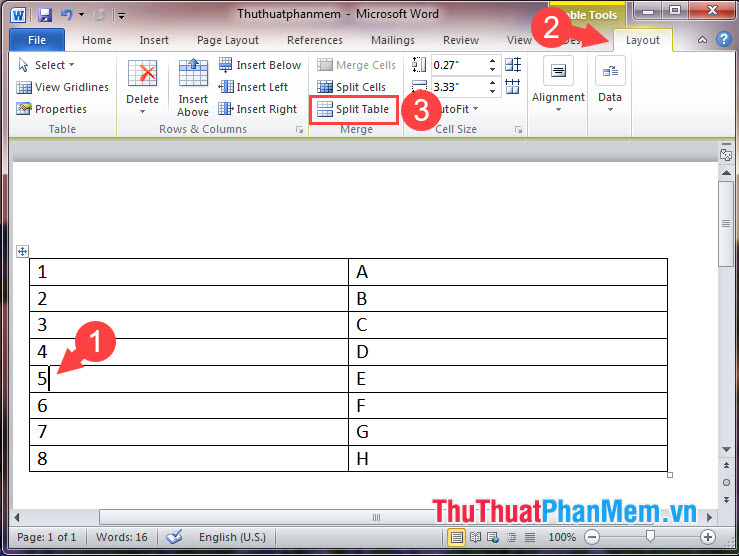Click the spelling proofing check icon in status bar
The image size is (739, 556).
click(174, 537)
